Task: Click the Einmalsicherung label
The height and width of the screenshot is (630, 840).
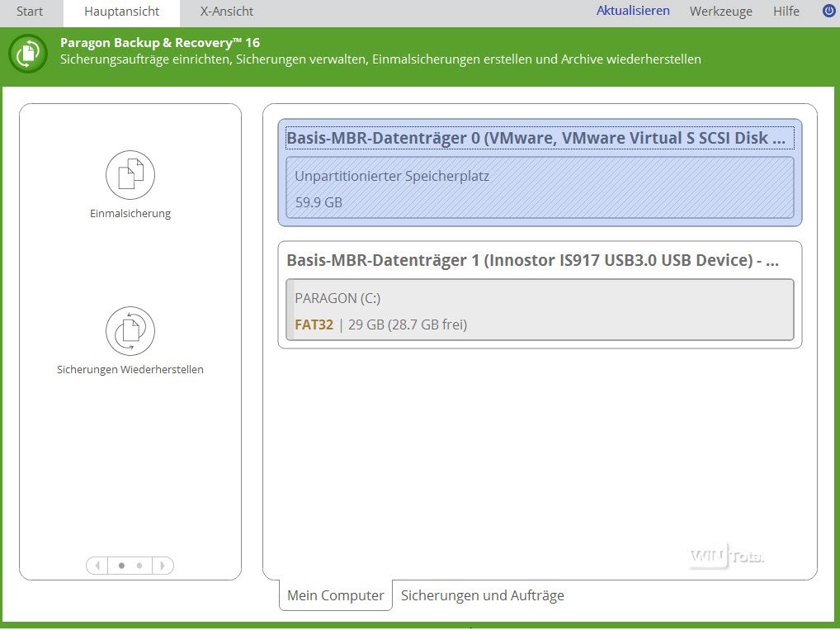Action: [130, 213]
